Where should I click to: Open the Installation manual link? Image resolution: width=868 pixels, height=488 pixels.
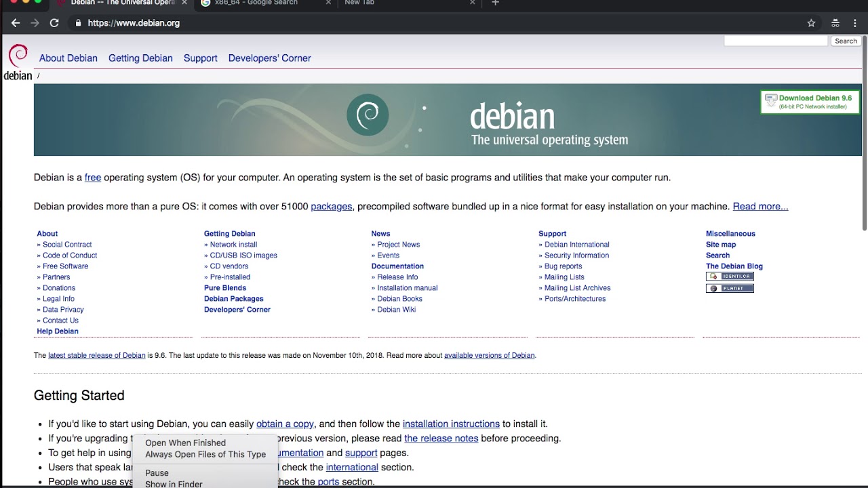408,288
